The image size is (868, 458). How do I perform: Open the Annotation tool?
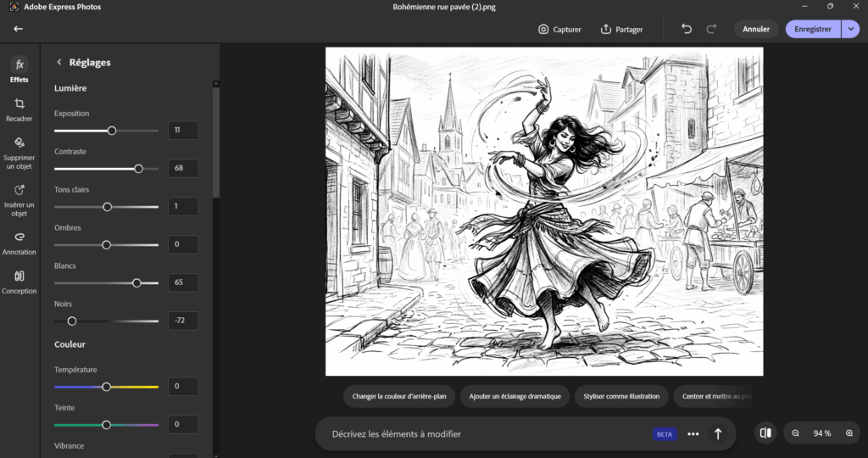point(19,243)
